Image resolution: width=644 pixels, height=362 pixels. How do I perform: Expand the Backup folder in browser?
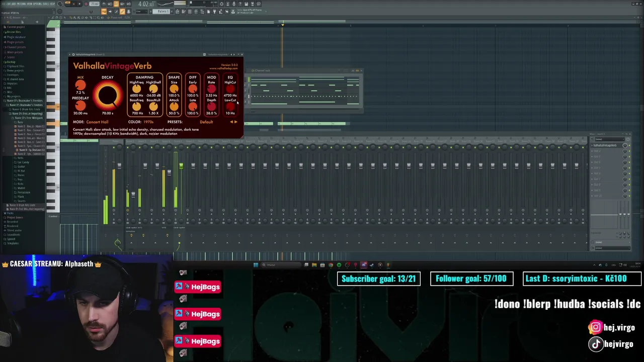tap(11, 62)
